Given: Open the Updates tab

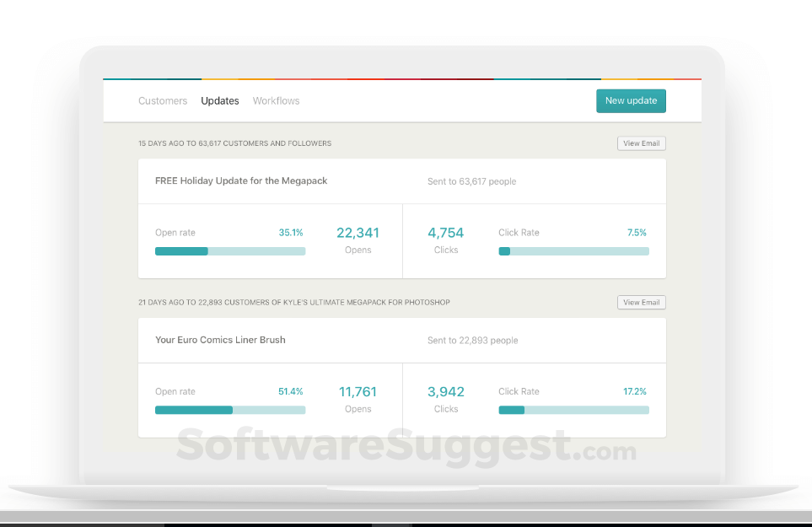Looking at the screenshot, I should coord(219,100).
